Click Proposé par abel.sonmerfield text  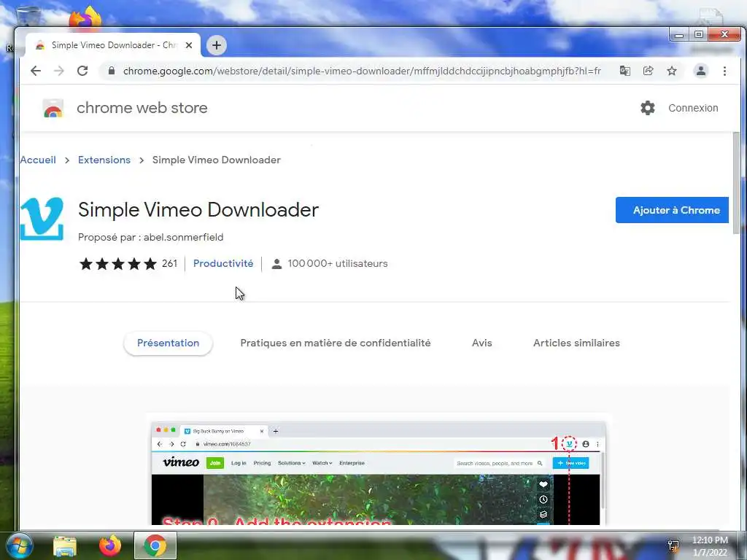click(150, 237)
